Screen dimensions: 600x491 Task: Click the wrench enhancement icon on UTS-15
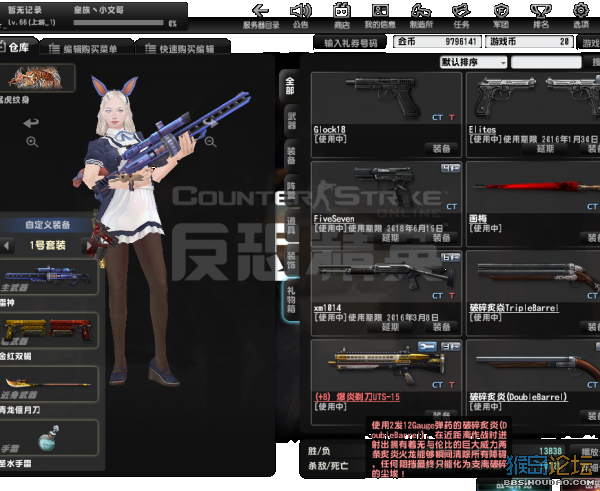tap(427, 347)
